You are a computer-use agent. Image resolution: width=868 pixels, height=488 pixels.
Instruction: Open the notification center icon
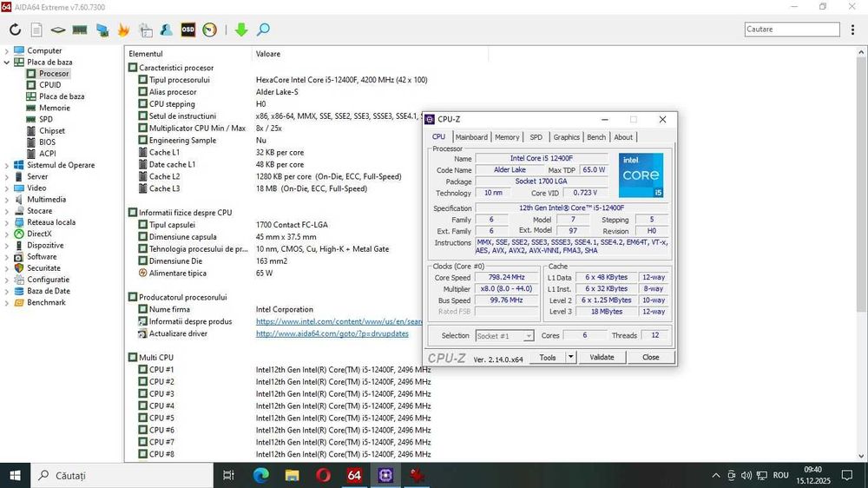coord(847,475)
